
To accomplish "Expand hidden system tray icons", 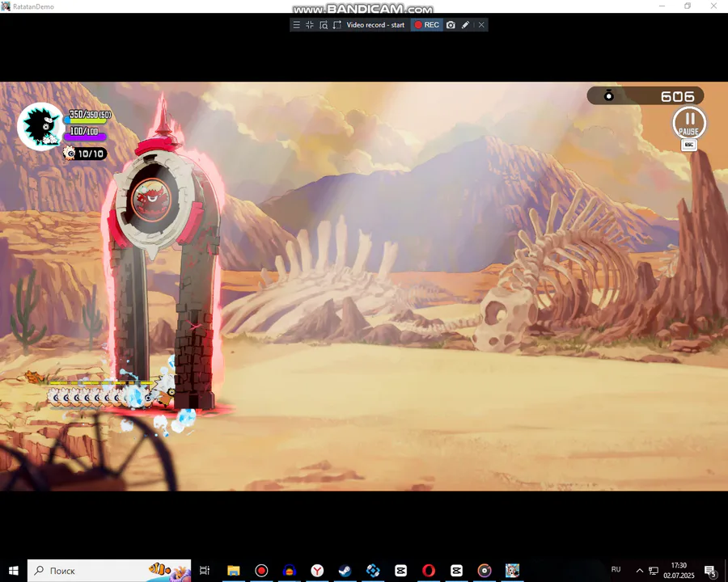I will [639, 571].
